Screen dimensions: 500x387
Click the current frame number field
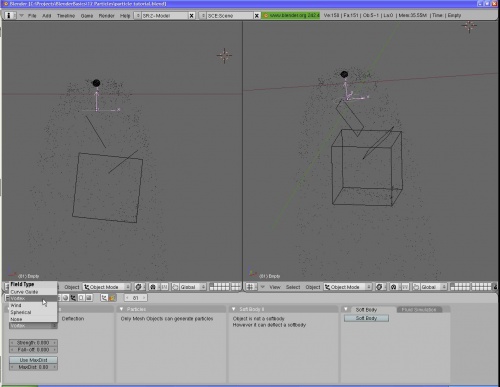click(136, 298)
